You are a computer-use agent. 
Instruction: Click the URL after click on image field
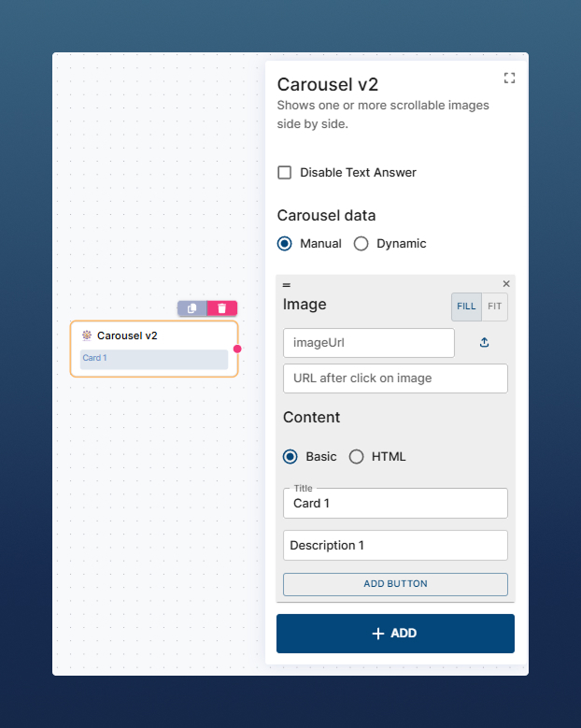[x=395, y=378]
